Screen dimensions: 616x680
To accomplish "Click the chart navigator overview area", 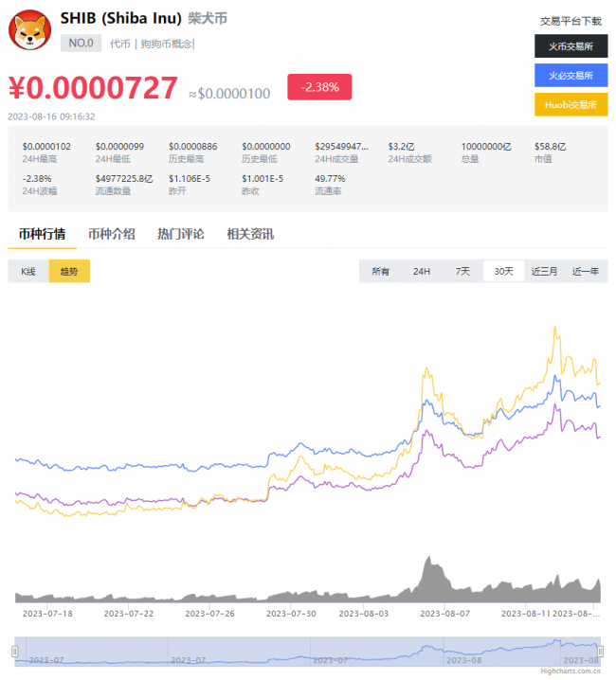I will click(x=307, y=652).
